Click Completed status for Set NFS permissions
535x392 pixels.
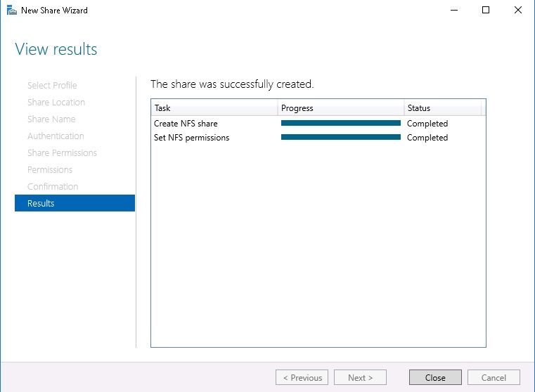click(427, 138)
